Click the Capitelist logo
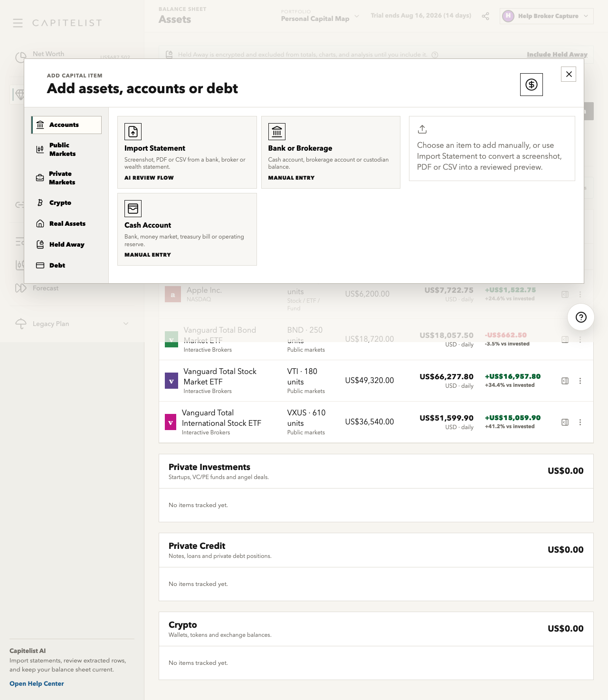Image resolution: width=608 pixels, height=700 pixels. tap(67, 23)
